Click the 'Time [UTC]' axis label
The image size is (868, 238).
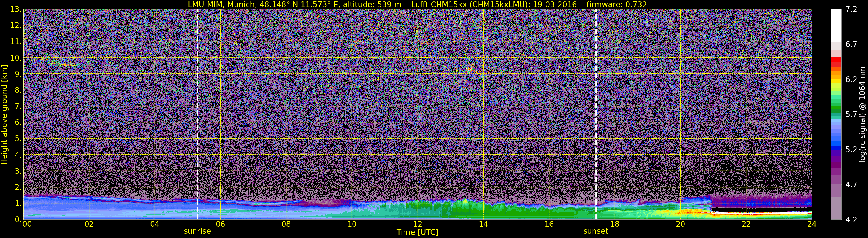[417, 232]
